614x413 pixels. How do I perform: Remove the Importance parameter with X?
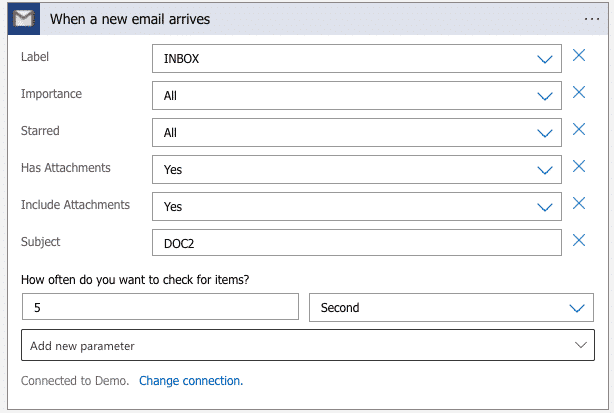pyautogui.click(x=578, y=93)
